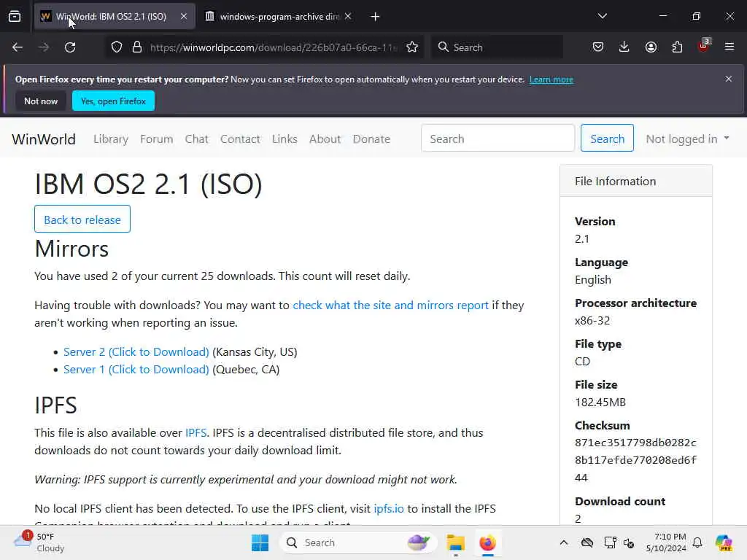Open the Firefox hamburger menu
The image size is (747, 560).
click(x=729, y=47)
